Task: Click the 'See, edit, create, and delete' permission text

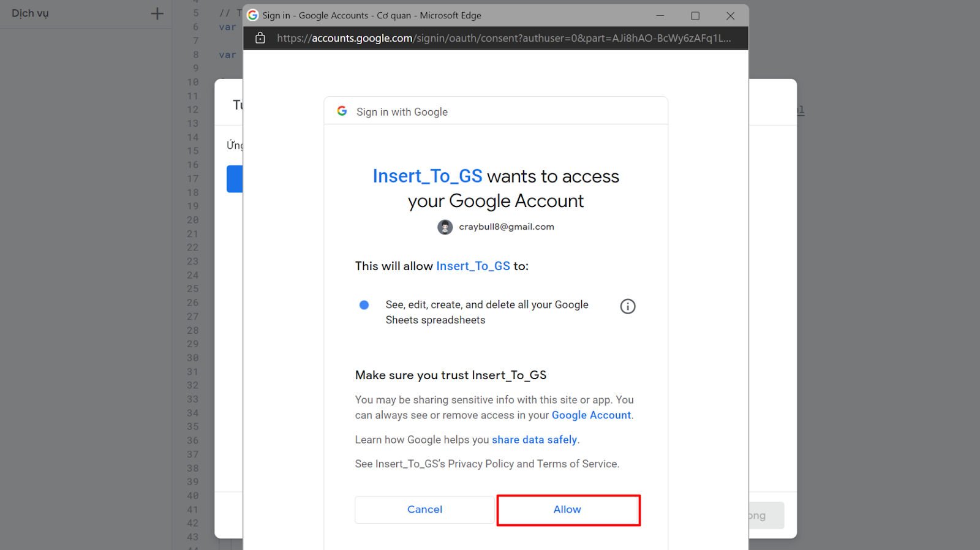Action: (487, 312)
